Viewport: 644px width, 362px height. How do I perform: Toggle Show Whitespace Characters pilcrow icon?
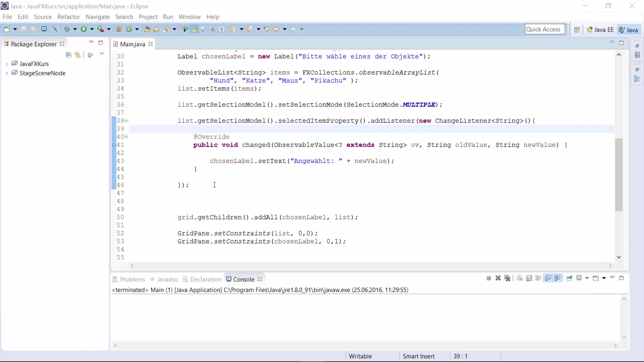(222, 29)
